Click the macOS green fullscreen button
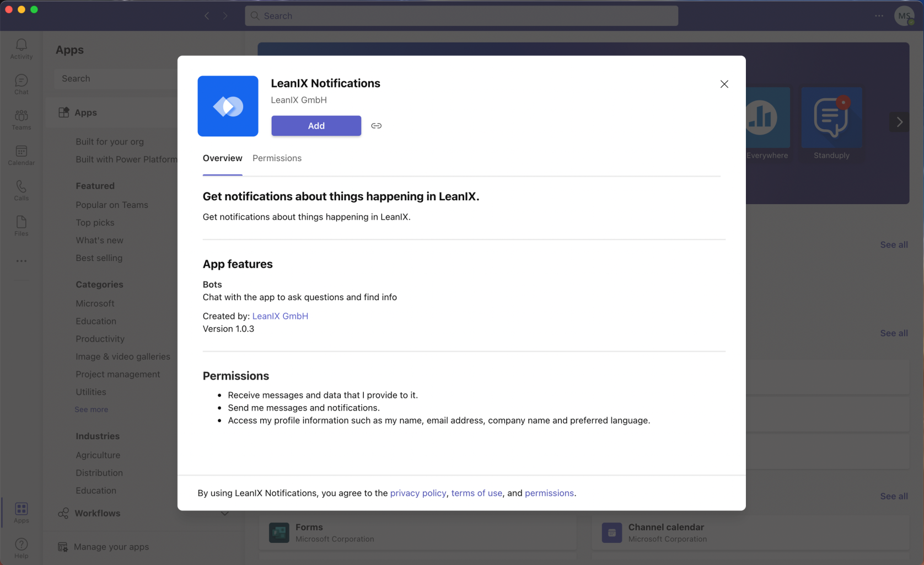Viewport: 924px width, 565px height. coord(34,9)
